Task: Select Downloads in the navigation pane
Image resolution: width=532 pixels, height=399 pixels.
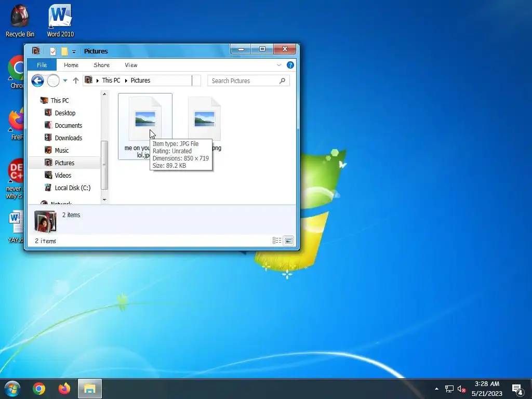Action: [x=68, y=138]
